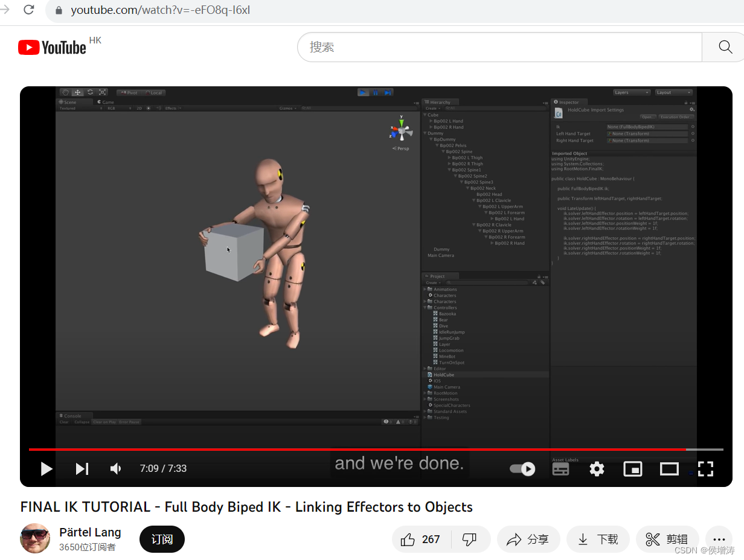Mute the video with the speaker icon

click(x=115, y=468)
